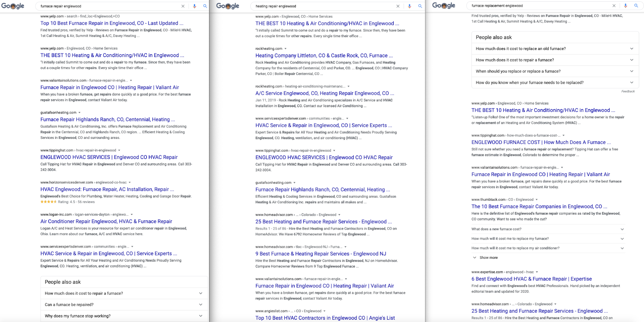Expand right window 'How much does it cost to repair a furnace?'
Viewport: 644px width, 322px height.
[x=555, y=60]
